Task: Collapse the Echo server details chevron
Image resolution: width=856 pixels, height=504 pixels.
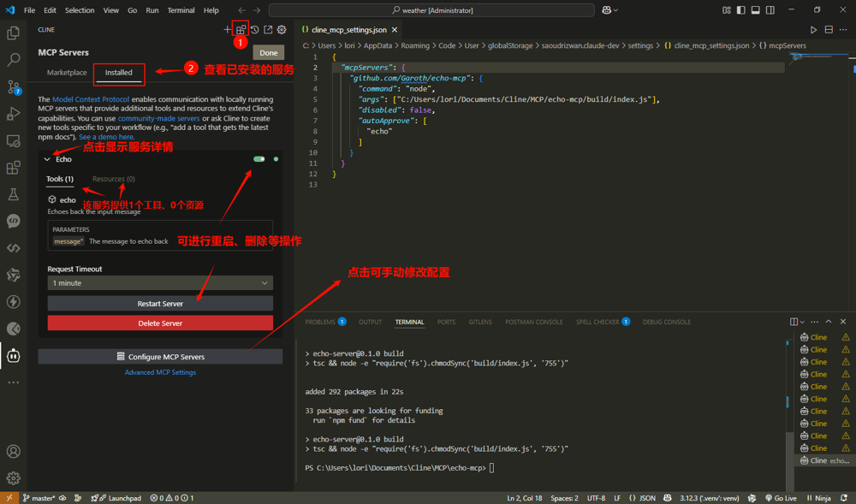Action: [x=47, y=159]
